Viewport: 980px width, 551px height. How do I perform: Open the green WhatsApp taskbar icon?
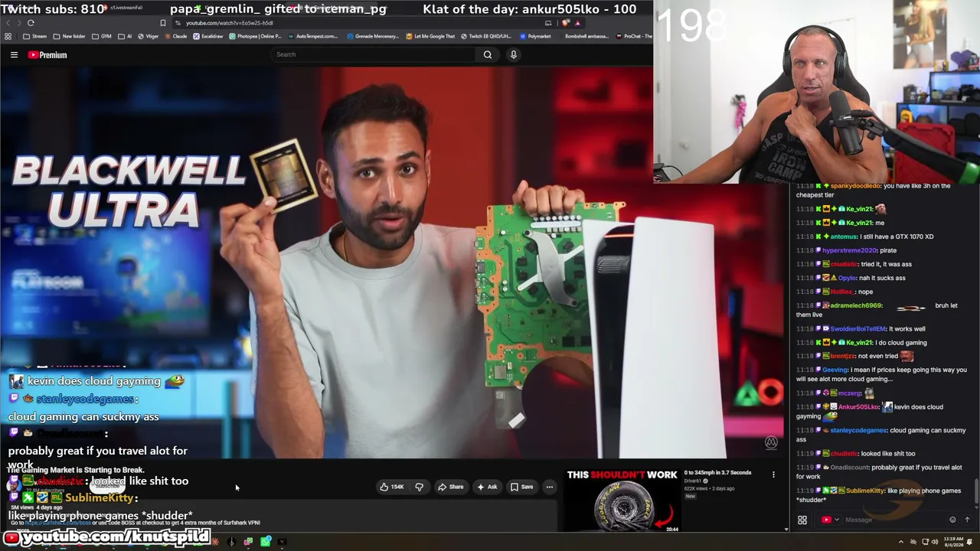point(265,542)
